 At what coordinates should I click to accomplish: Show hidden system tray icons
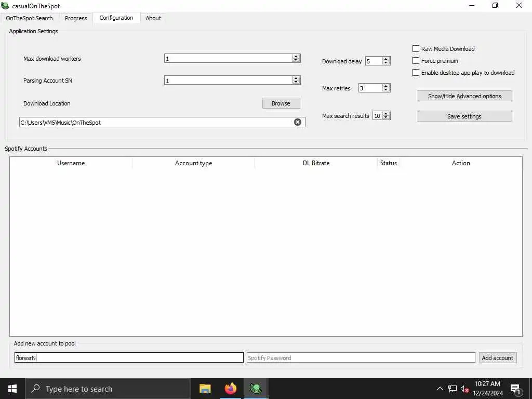pyautogui.click(x=440, y=389)
